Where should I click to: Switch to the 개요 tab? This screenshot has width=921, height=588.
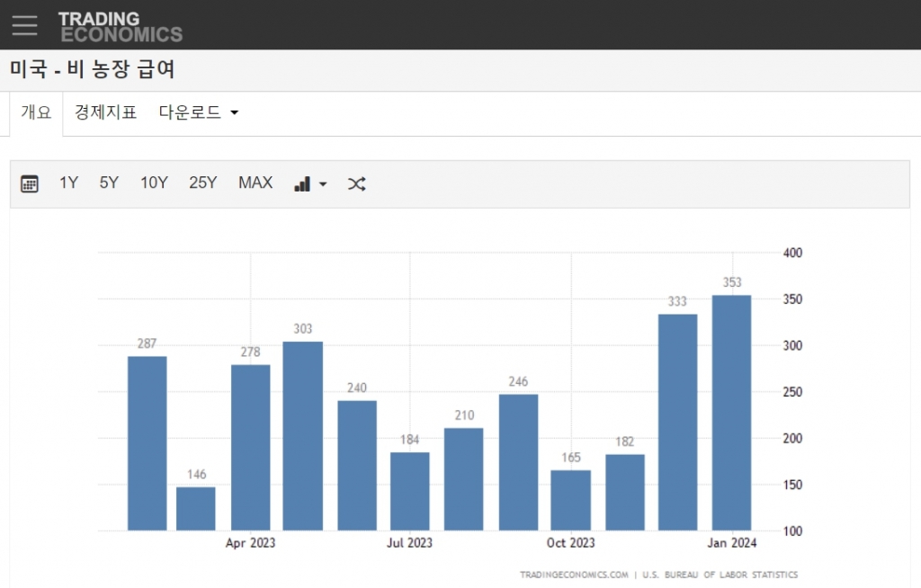click(x=37, y=112)
